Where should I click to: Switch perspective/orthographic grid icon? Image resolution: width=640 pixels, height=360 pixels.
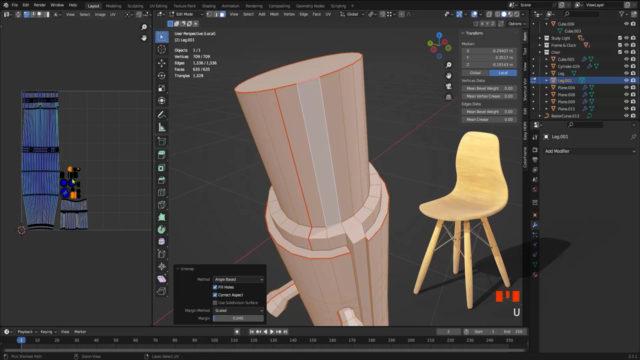click(x=449, y=97)
